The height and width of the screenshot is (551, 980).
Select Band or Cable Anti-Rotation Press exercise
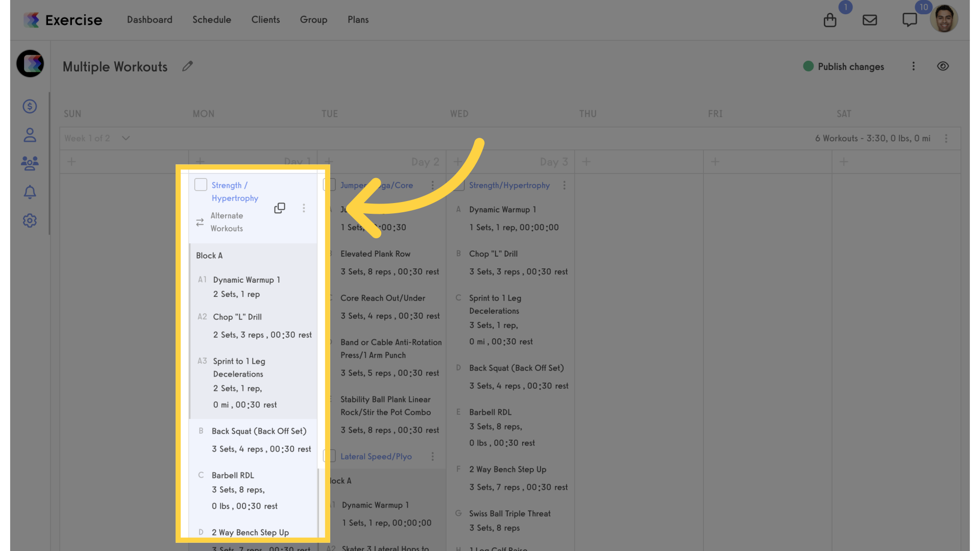(391, 349)
